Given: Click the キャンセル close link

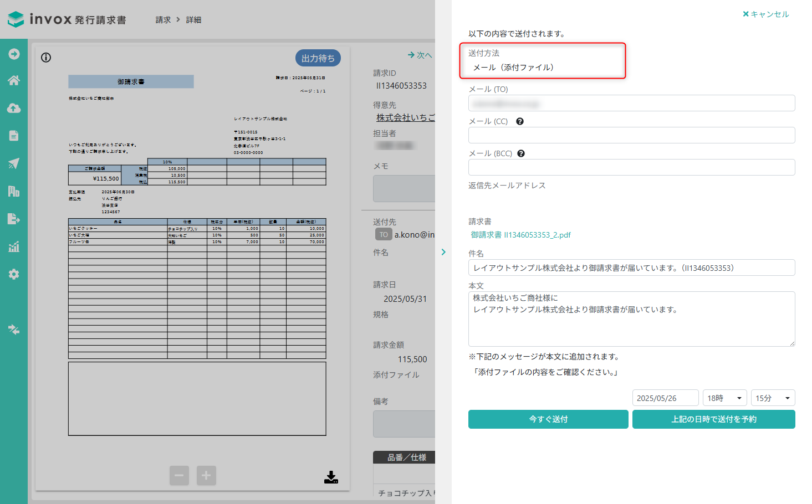Looking at the screenshot, I should coord(765,14).
